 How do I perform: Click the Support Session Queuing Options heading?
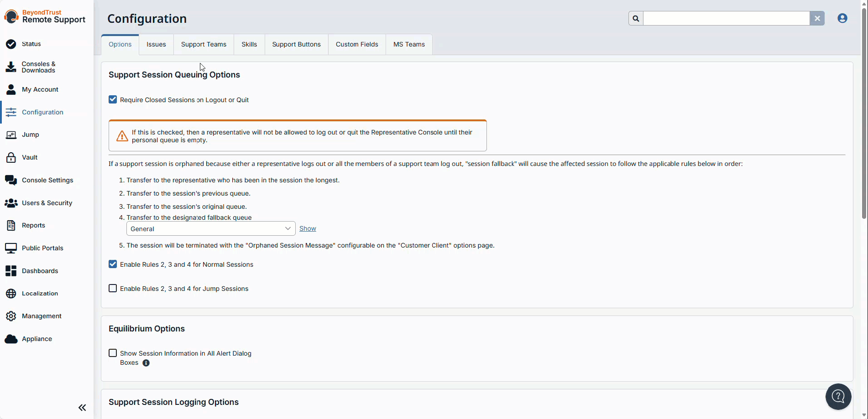pos(174,75)
